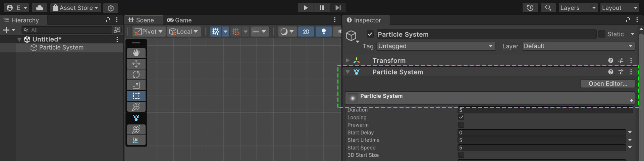This screenshot has width=644, height=161.
Task: Collapse the Particle System component
Action: coord(348,72)
